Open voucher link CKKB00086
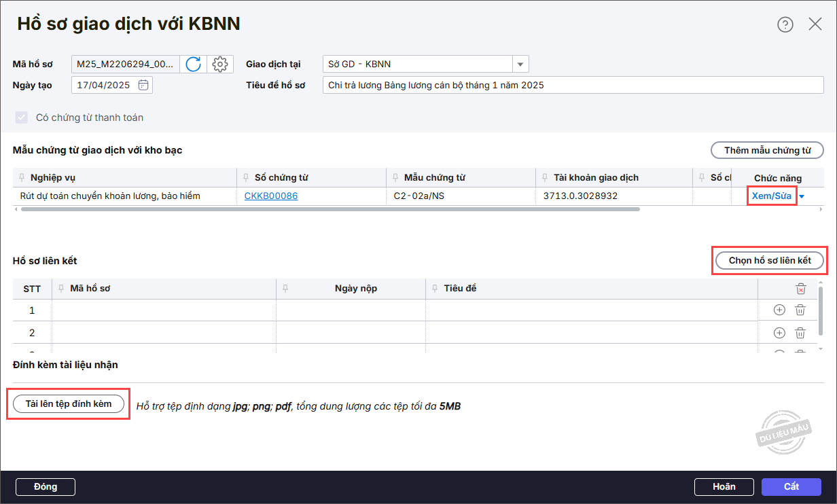The height and width of the screenshot is (504, 837). 270,196
